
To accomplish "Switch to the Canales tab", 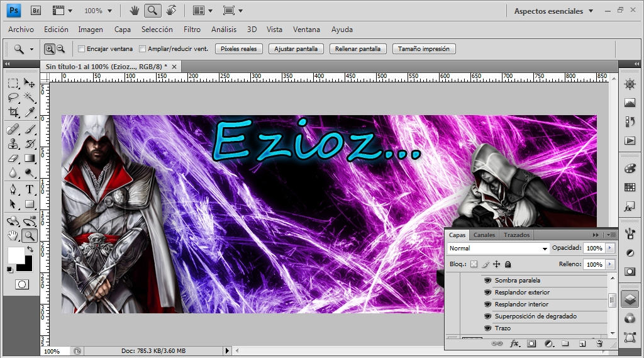I will tap(484, 235).
